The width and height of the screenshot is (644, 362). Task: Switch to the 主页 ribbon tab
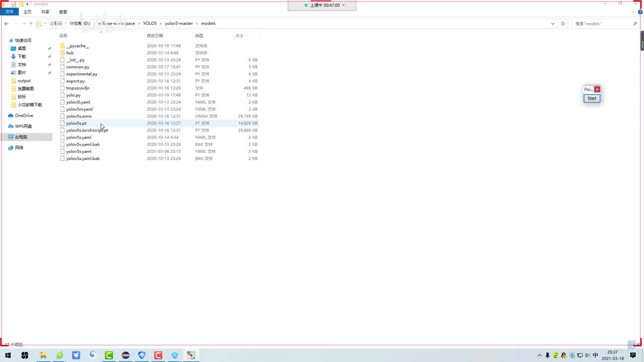coord(27,12)
